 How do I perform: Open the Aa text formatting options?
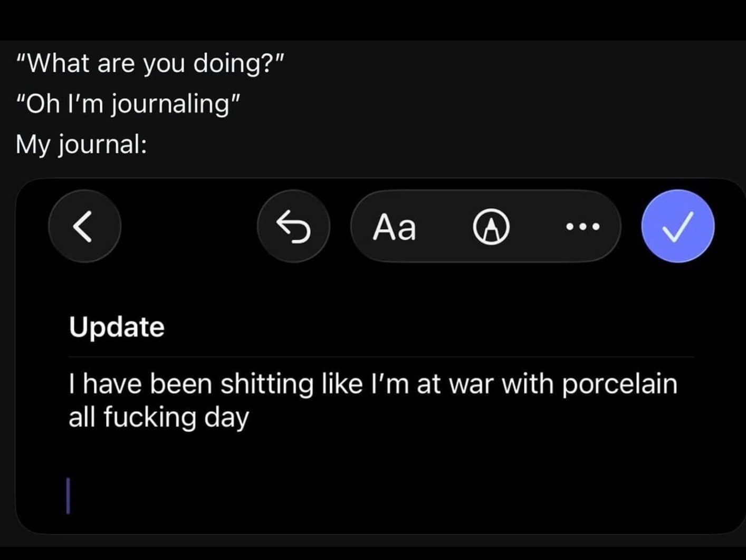394,227
